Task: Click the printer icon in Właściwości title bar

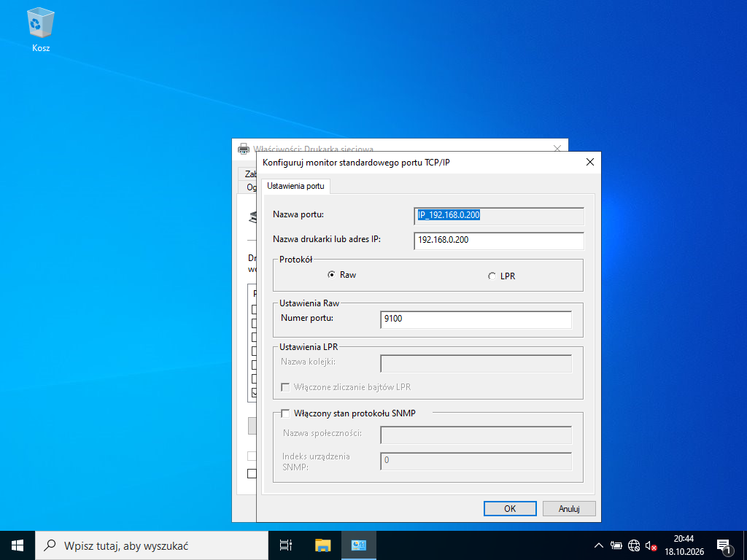Action: click(244, 149)
